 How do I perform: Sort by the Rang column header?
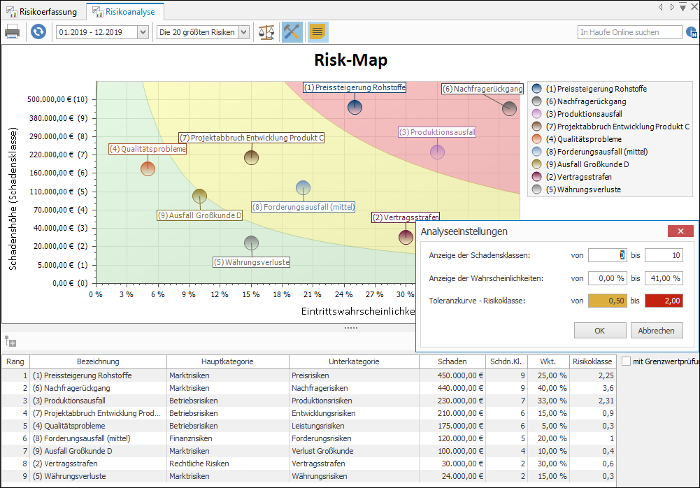tap(15, 362)
